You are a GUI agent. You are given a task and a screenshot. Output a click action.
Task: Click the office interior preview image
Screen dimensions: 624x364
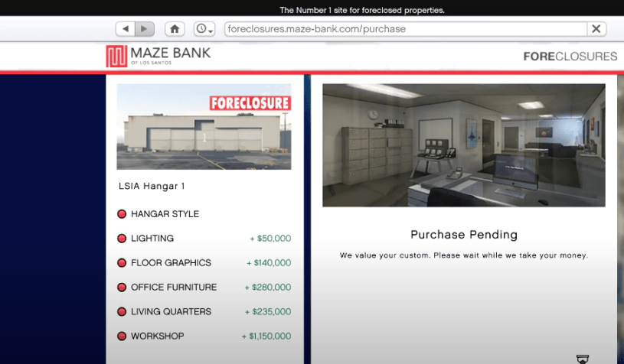pos(464,145)
